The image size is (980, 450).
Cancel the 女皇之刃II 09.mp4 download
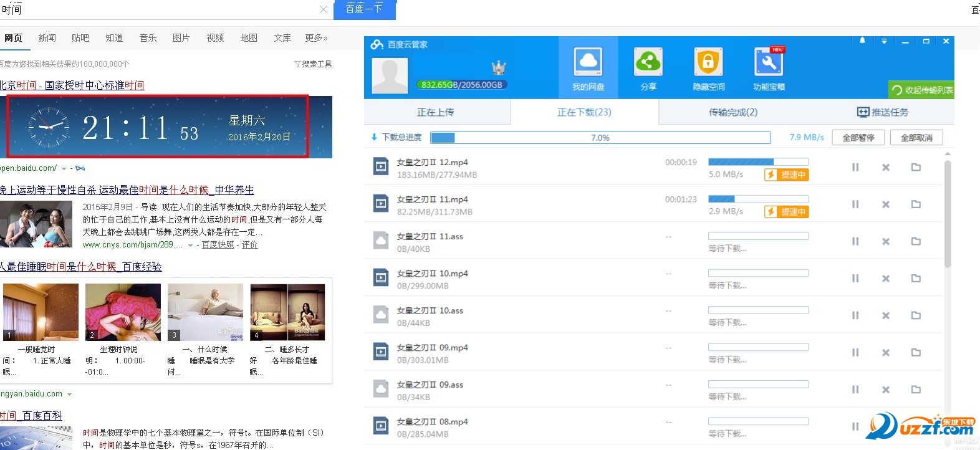pyautogui.click(x=885, y=352)
